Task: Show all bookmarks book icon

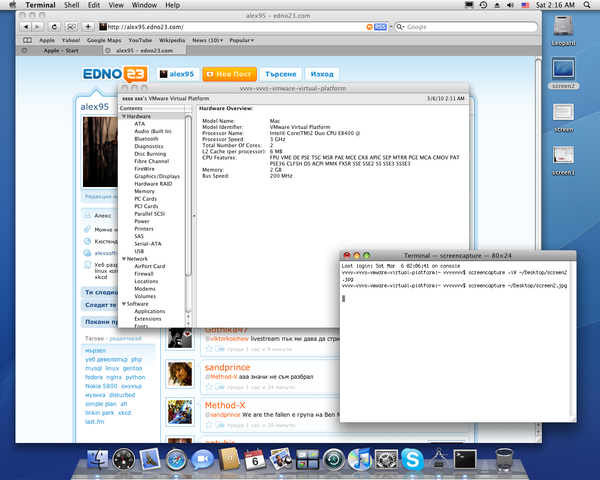Action: [x=27, y=40]
